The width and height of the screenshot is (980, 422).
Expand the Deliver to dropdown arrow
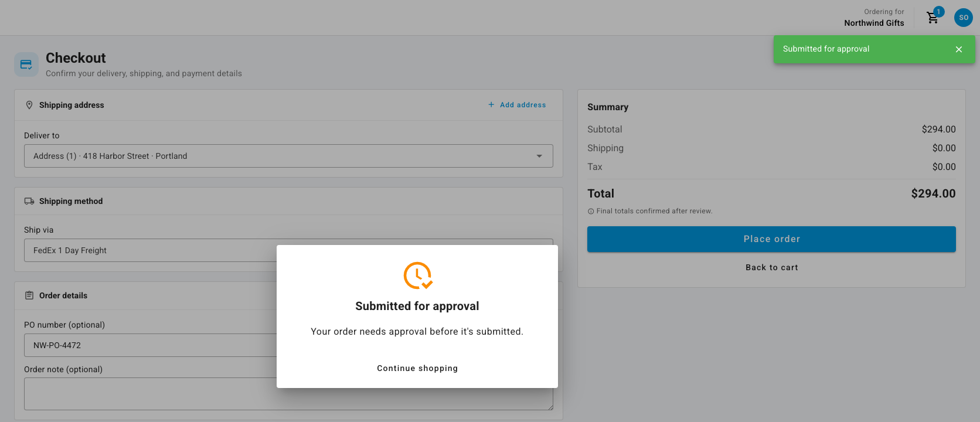click(x=539, y=156)
